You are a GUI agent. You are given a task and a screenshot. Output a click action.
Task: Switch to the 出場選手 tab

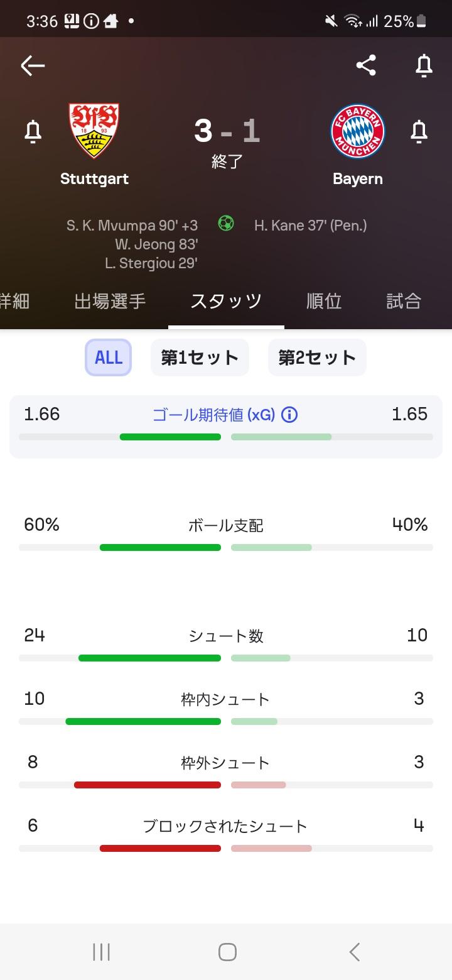coord(110,302)
